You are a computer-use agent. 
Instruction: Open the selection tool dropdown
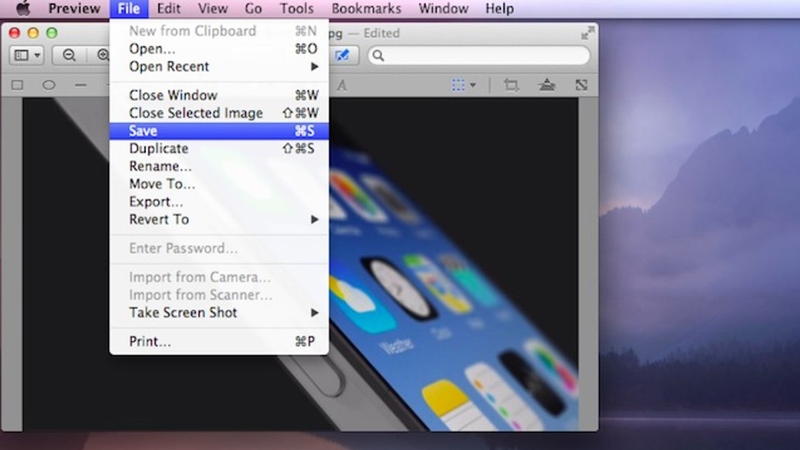click(x=463, y=85)
